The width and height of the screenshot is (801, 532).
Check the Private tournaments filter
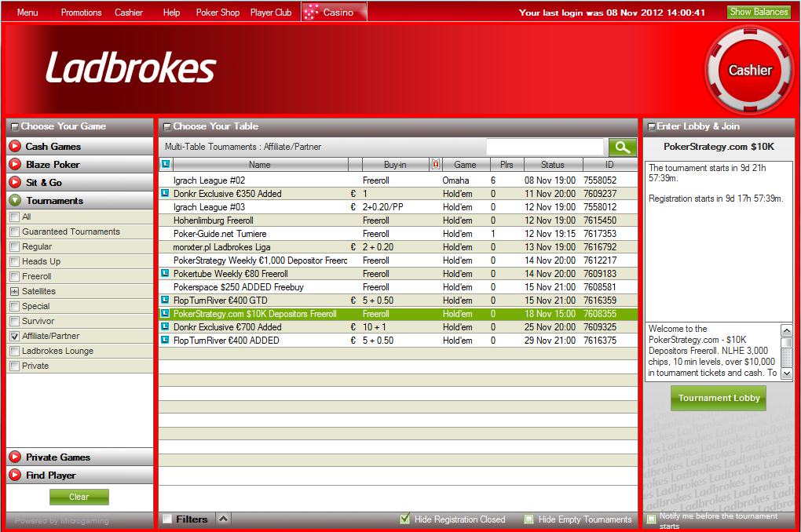click(x=15, y=366)
